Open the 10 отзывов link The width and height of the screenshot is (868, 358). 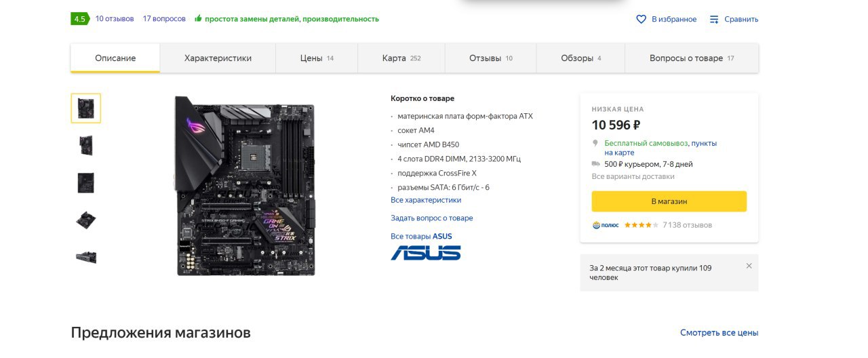tap(115, 19)
